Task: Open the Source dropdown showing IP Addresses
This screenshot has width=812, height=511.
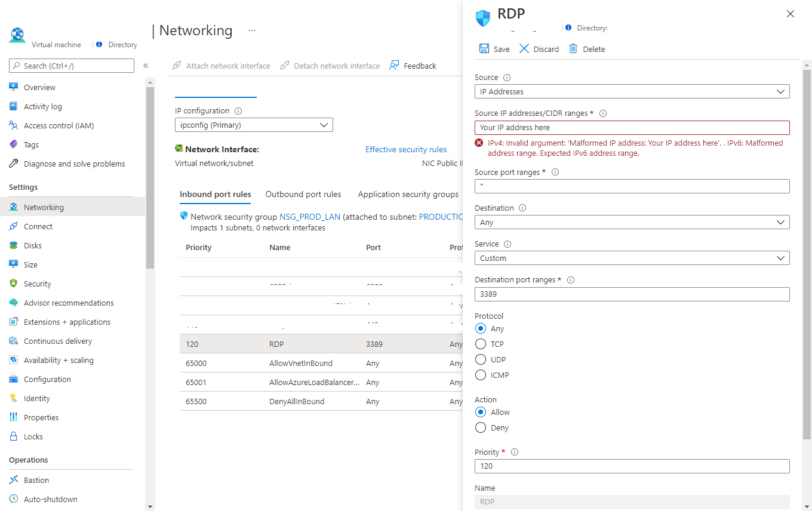Action: coord(632,91)
